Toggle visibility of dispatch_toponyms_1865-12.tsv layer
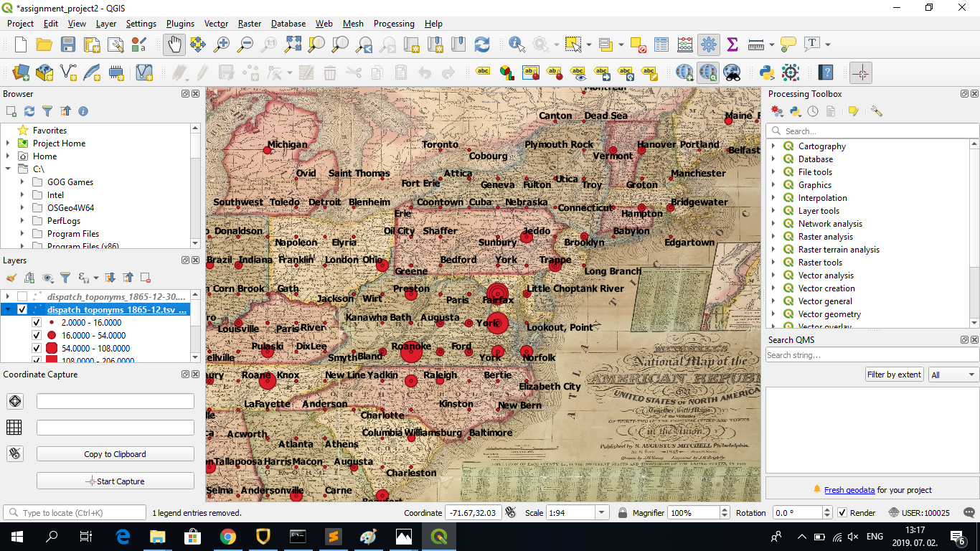Image resolution: width=980 pixels, height=551 pixels. 22,310
